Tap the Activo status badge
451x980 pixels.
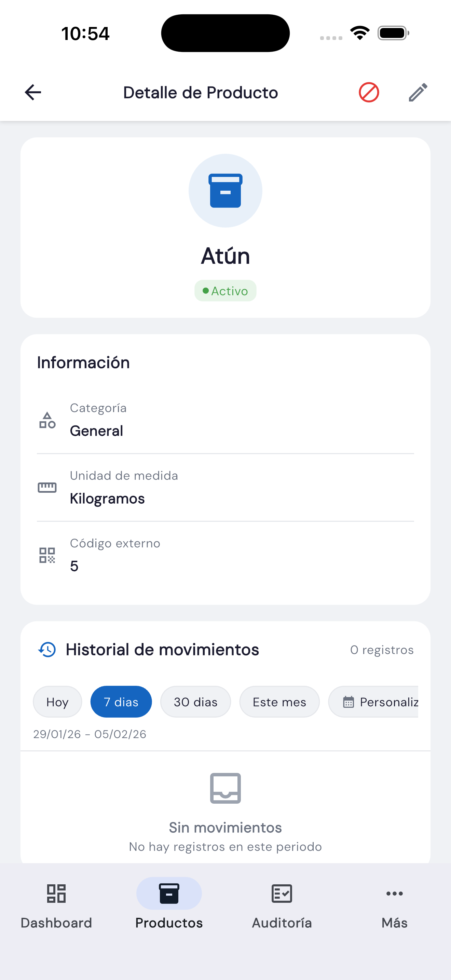pyautogui.click(x=225, y=291)
